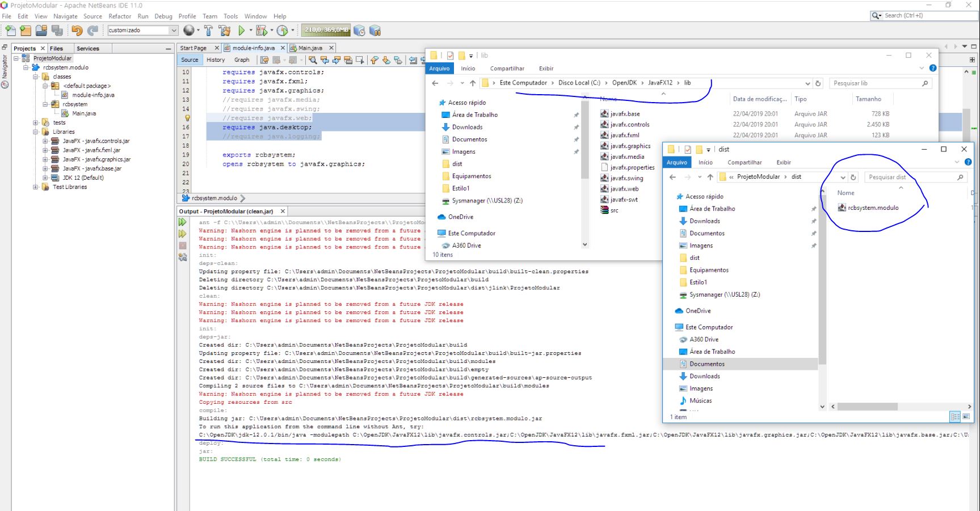Re-run the build from Output panel
This screenshot has height=511, width=980.
183,222
